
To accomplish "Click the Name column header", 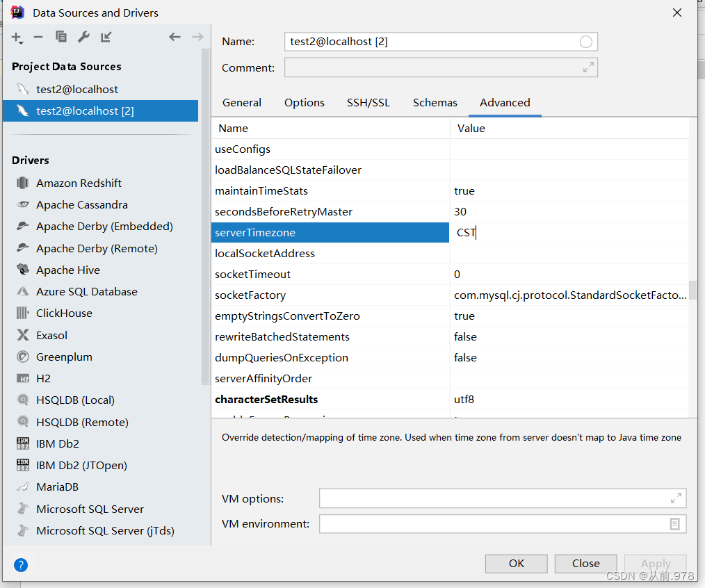I will tap(330, 128).
